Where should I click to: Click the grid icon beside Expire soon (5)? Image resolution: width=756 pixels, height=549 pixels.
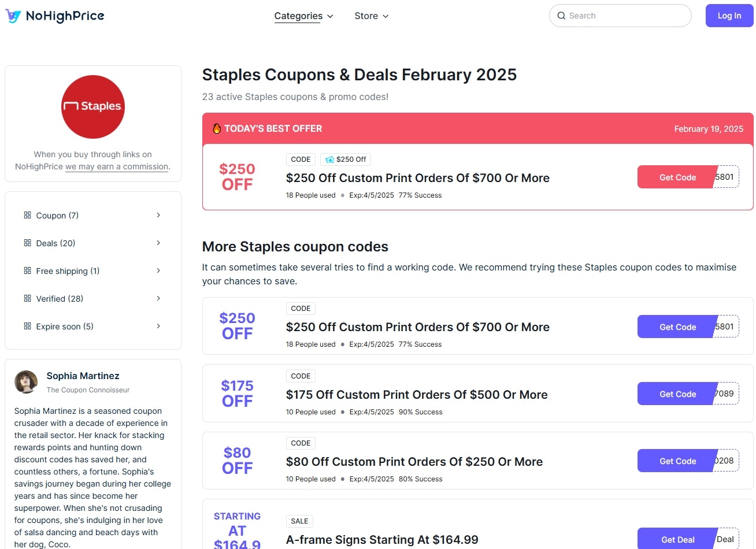coord(27,326)
